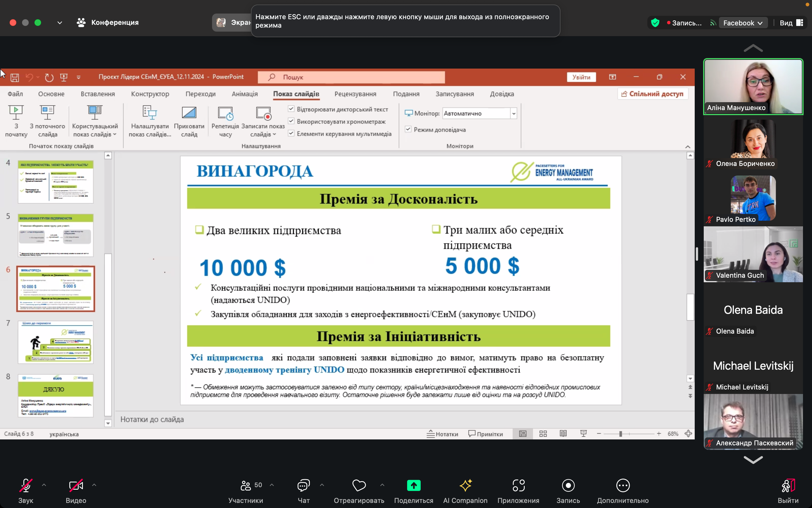Click the green security shield icon
The height and width of the screenshot is (508, 812).
pyautogui.click(x=655, y=23)
